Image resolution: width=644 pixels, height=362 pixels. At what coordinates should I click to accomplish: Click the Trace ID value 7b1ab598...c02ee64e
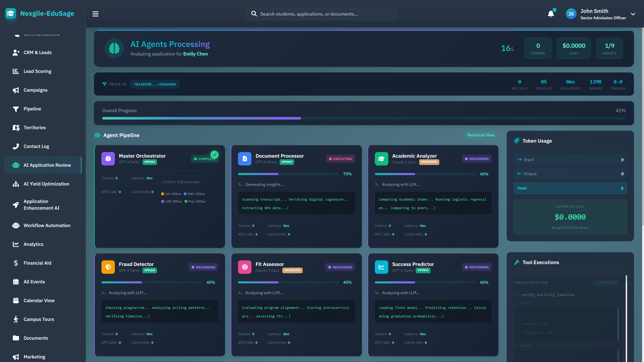[x=154, y=84]
